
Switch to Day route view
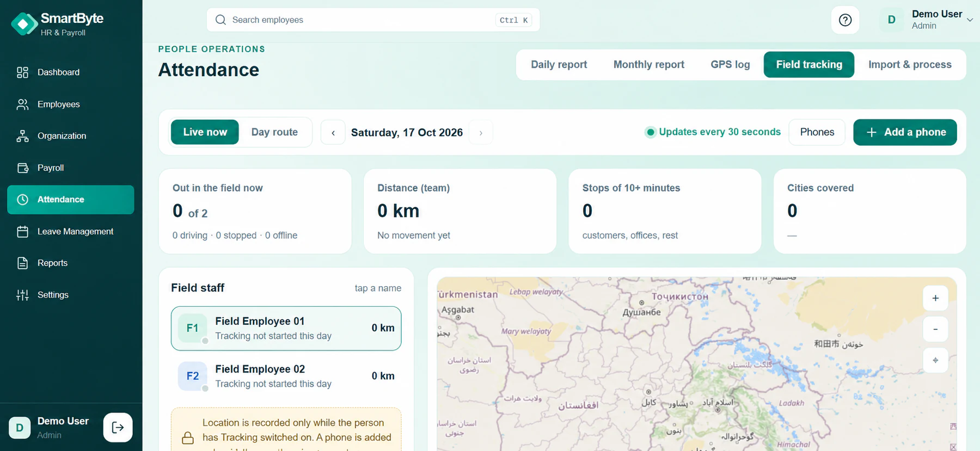(x=274, y=132)
